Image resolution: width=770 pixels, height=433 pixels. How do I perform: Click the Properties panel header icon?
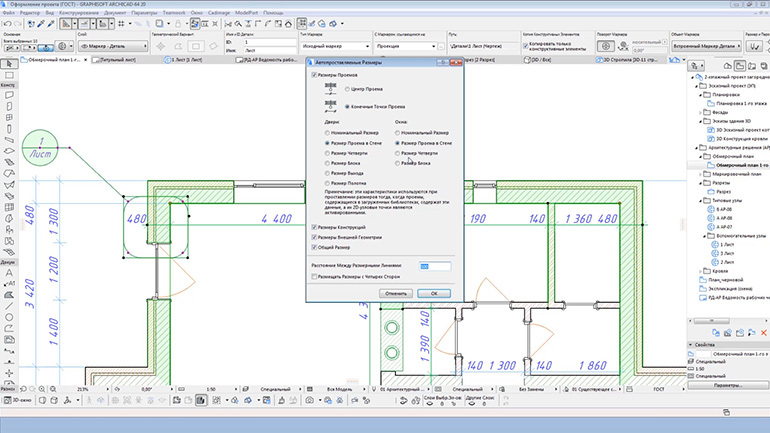click(691, 344)
